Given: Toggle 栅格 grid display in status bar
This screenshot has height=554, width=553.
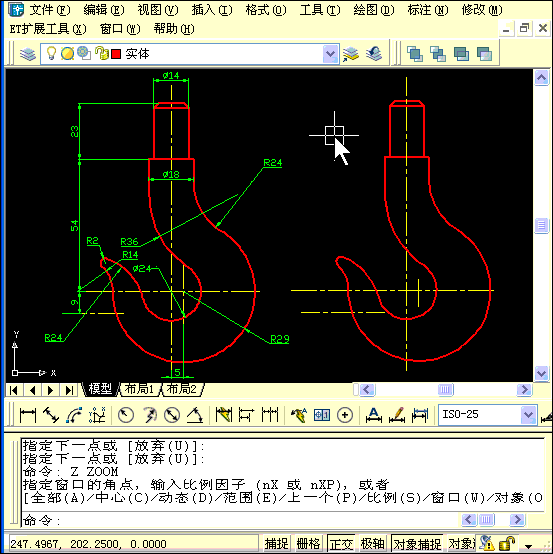Looking at the screenshot, I should (x=308, y=544).
